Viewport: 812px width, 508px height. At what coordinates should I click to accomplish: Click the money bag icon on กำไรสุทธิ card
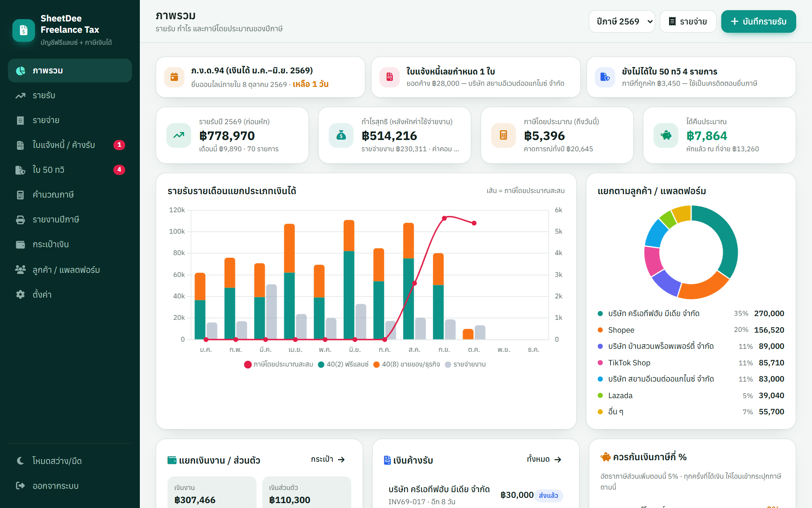click(x=341, y=135)
